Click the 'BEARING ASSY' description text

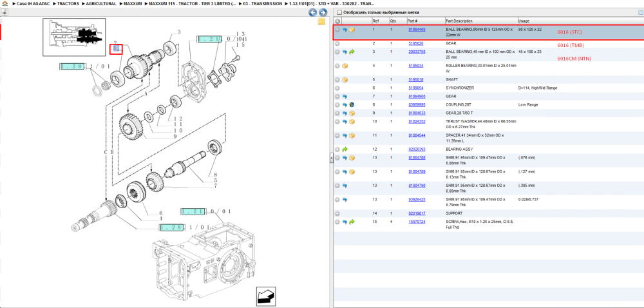[x=459, y=149]
